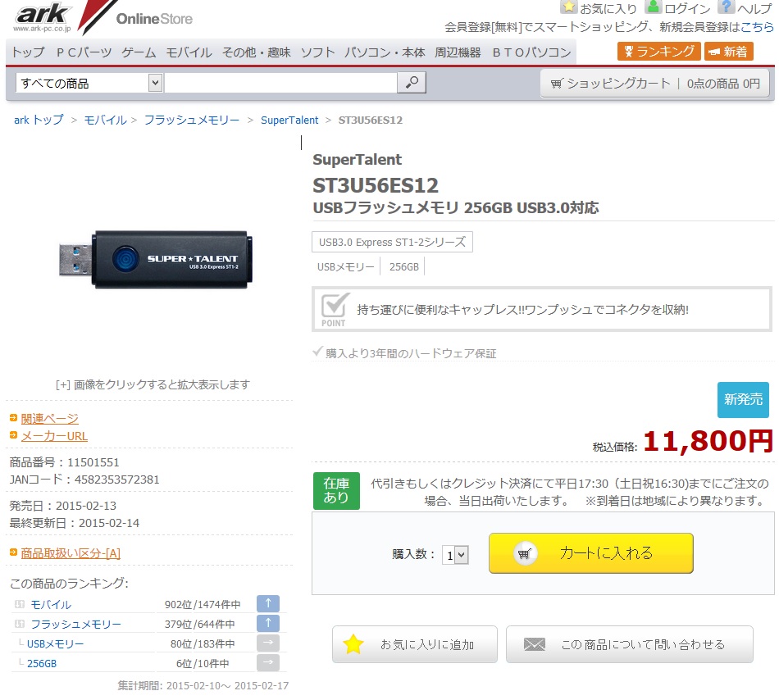Click the icon before フラッシュメモリー ranking row
The width and height of the screenshot is (779, 700).
pyautogui.click(x=20, y=624)
